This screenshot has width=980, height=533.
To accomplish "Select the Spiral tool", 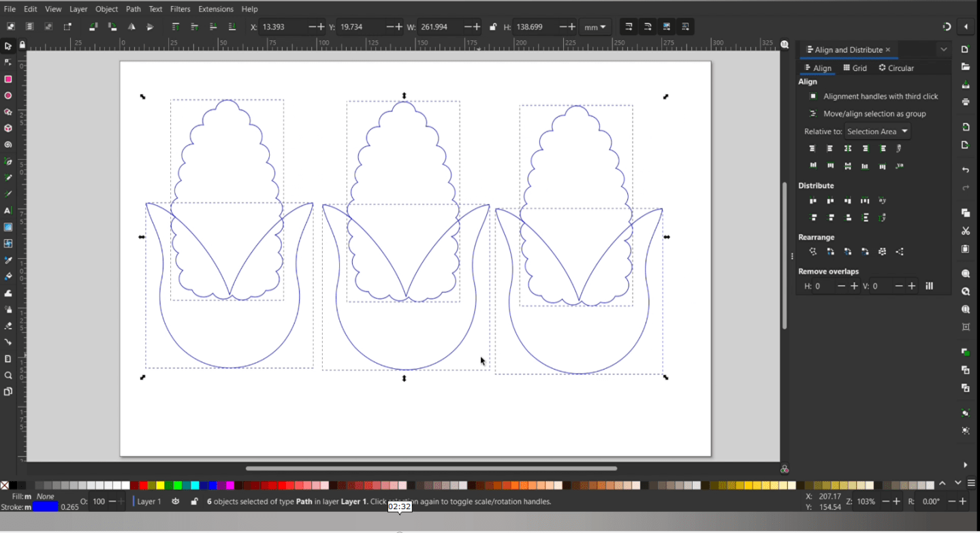I will pos(8,145).
